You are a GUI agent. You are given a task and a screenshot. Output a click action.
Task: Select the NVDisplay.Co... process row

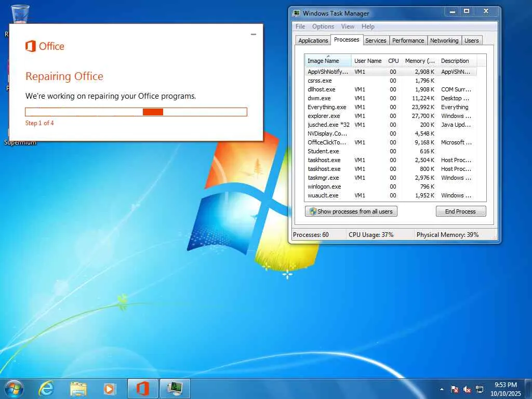[391, 134]
